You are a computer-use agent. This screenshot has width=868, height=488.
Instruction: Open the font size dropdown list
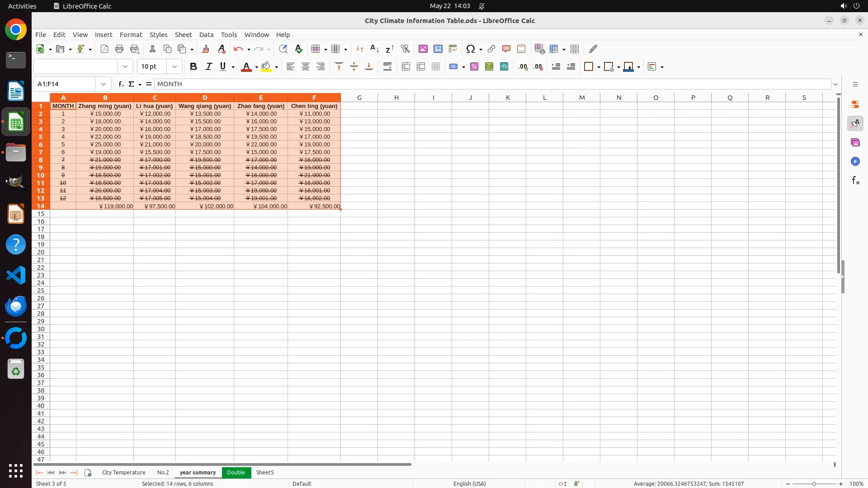[175, 67]
